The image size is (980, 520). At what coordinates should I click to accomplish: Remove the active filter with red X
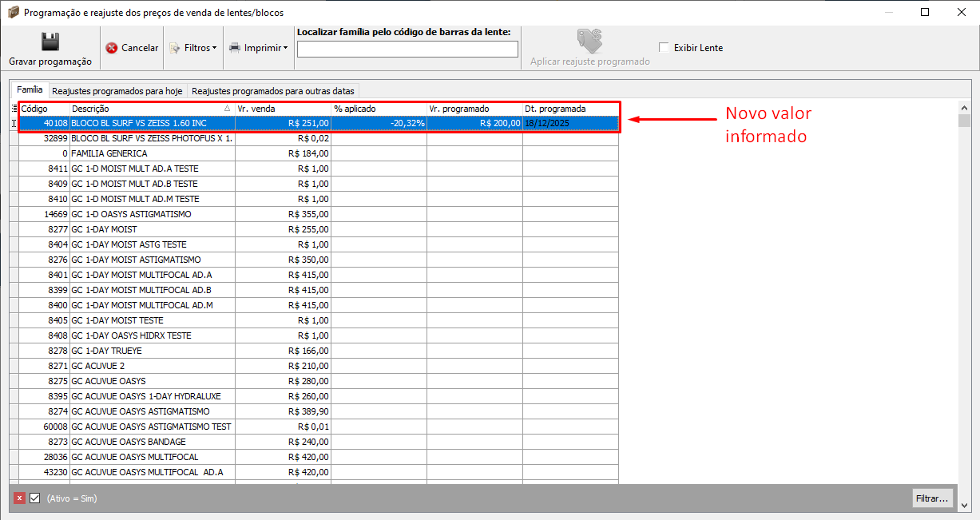(20, 498)
